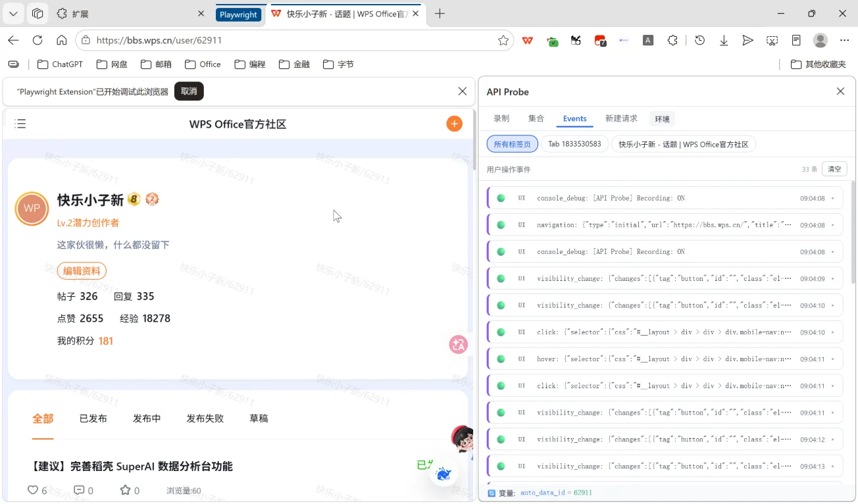The width and height of the screenshot is (858, 504).
Task: Click the site info lock icon
Action: pyautogui.click(x=86, y=40)
